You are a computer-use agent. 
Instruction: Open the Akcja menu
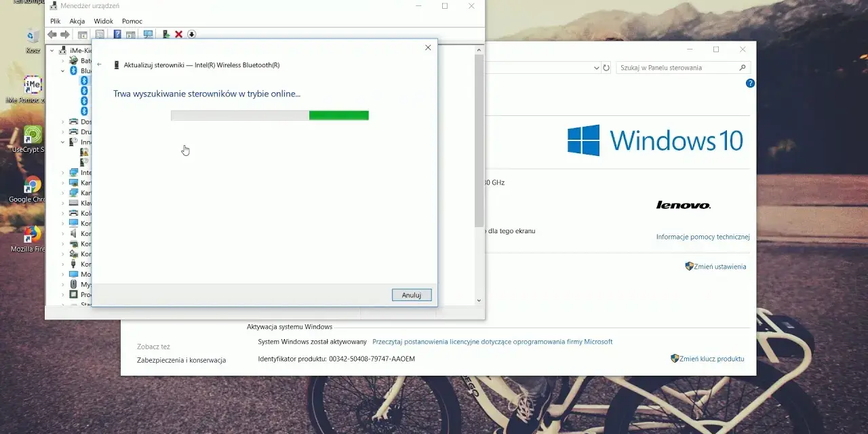77,21
